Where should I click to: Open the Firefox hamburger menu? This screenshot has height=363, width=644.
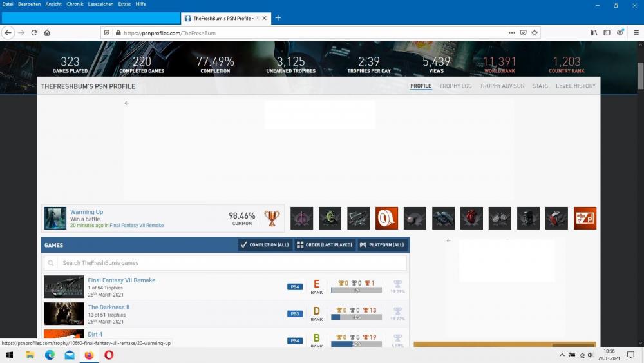(635, 33)
